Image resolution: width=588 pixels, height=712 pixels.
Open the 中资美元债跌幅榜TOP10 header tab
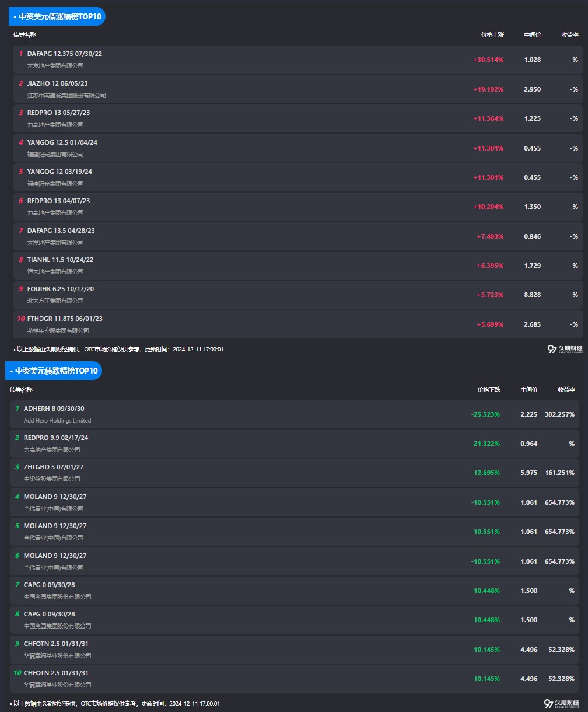coord(54,371)
